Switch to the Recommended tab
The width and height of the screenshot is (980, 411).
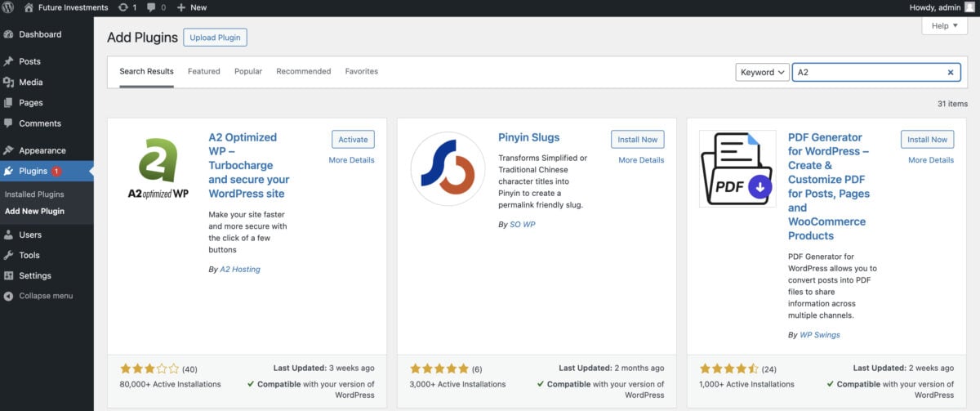(x=304, y=72)
